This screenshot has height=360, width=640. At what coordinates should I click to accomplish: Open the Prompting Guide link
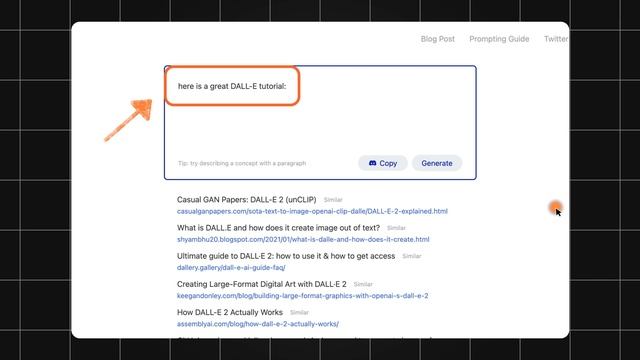click(499, 39)
